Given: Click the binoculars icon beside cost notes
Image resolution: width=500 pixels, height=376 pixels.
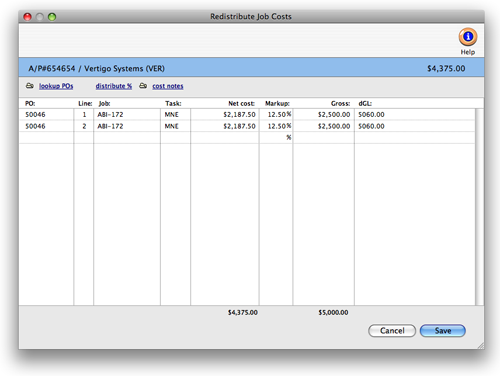Looking at the screenshot, I should click(x=143, y=86).
